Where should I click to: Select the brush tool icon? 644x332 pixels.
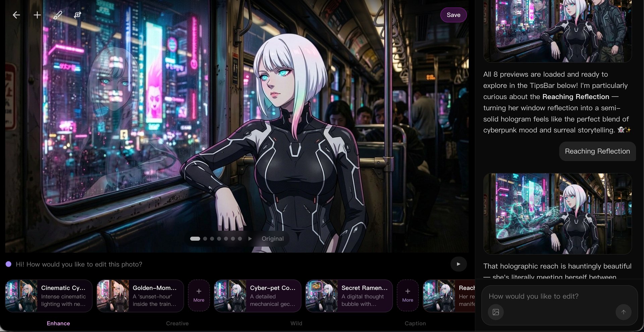pos(58,15)
